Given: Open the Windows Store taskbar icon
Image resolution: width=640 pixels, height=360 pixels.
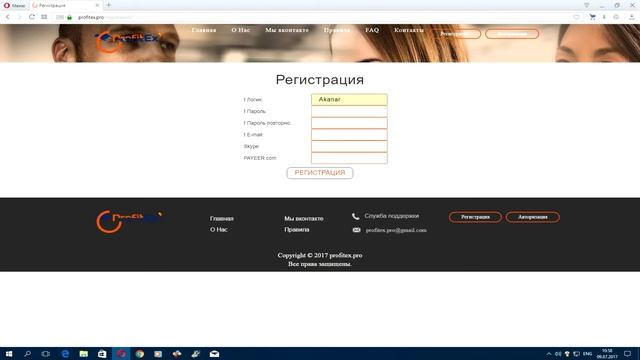Looking at the screenshot, I should 102,353.
